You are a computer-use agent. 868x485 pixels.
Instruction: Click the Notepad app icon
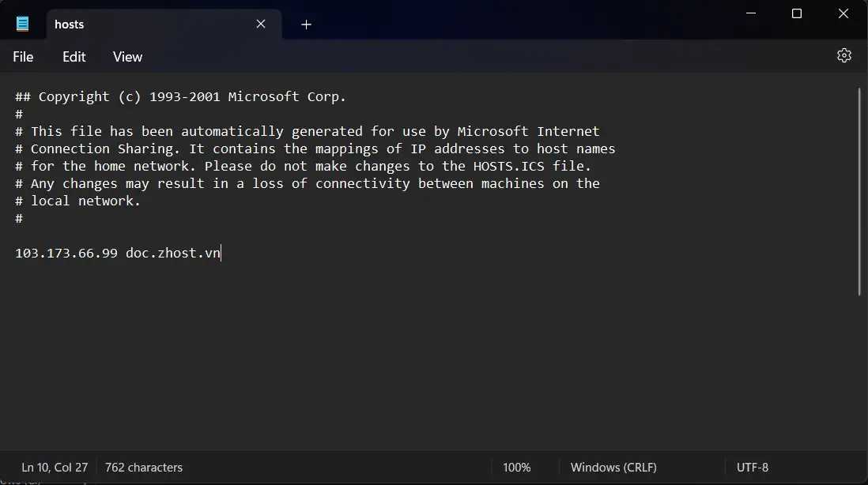click(x=23, y=24)
